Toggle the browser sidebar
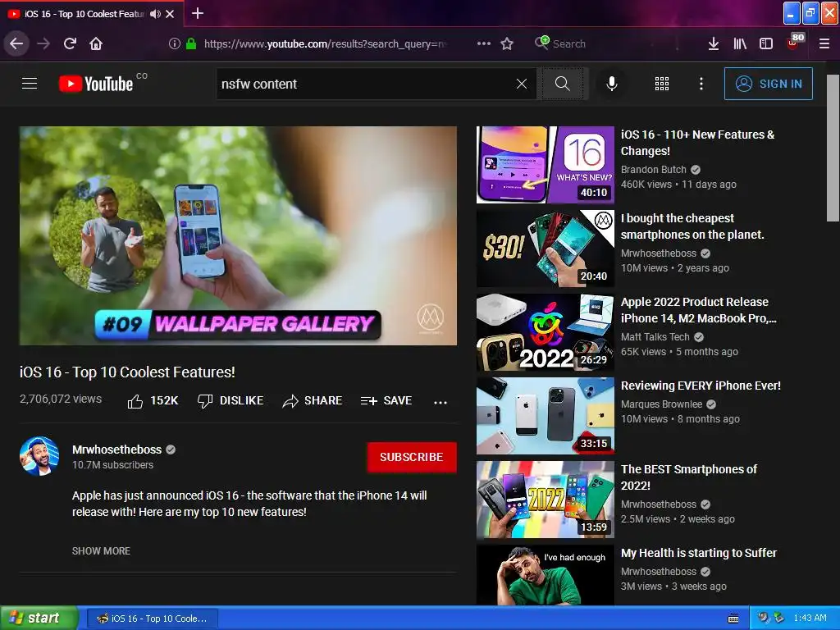This screenshot has height=630, width=840. coord(766,43)
